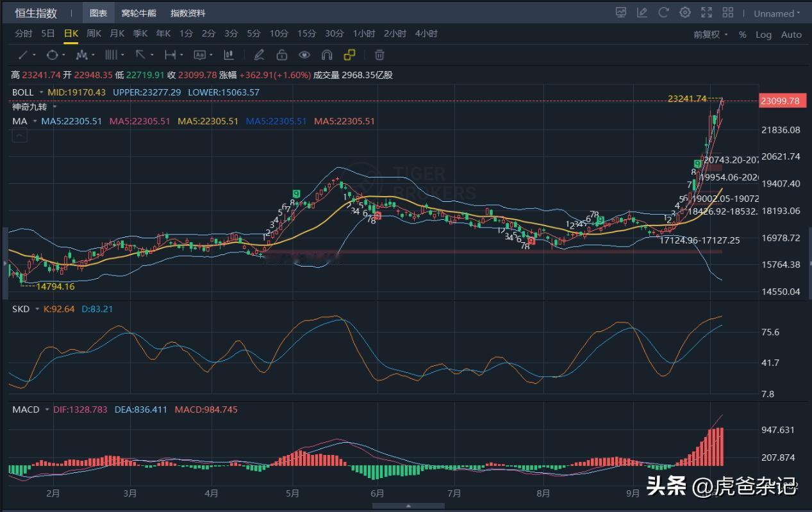
Task: Select the 5分 timeframe
Action: [x=254, y=34]
